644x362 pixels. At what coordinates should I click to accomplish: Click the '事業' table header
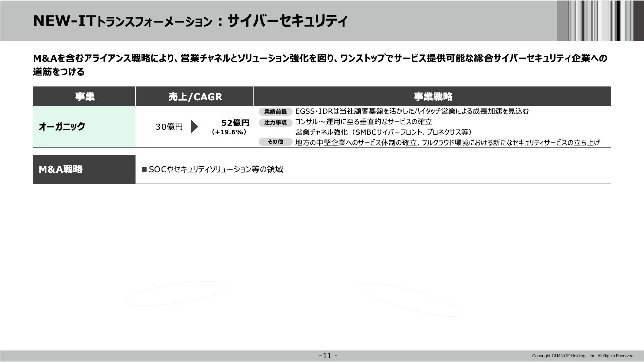(85, 96)
